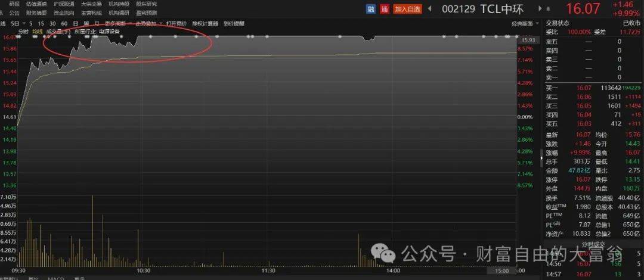Open the 主营构成 tab
The image size is (644, 280).
[x=91, y=13]
